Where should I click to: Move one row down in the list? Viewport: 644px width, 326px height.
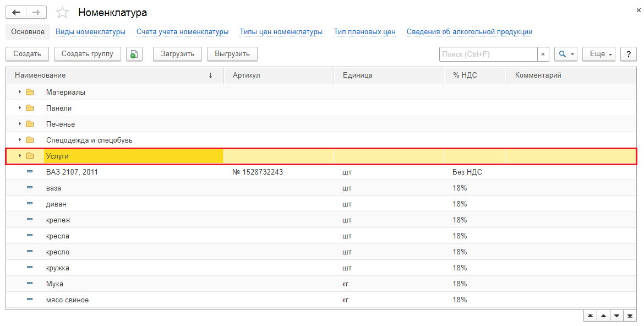(617, 316)
